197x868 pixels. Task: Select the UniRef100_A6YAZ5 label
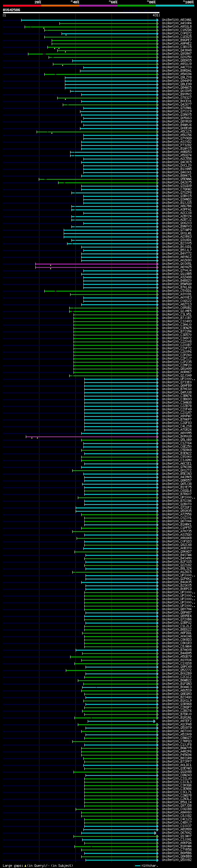[x=177, y=267]
